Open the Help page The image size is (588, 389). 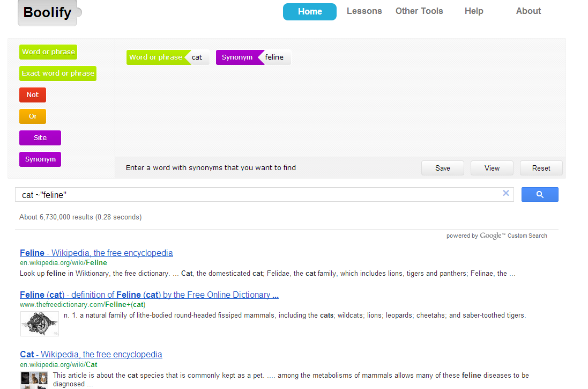(474, 11)
